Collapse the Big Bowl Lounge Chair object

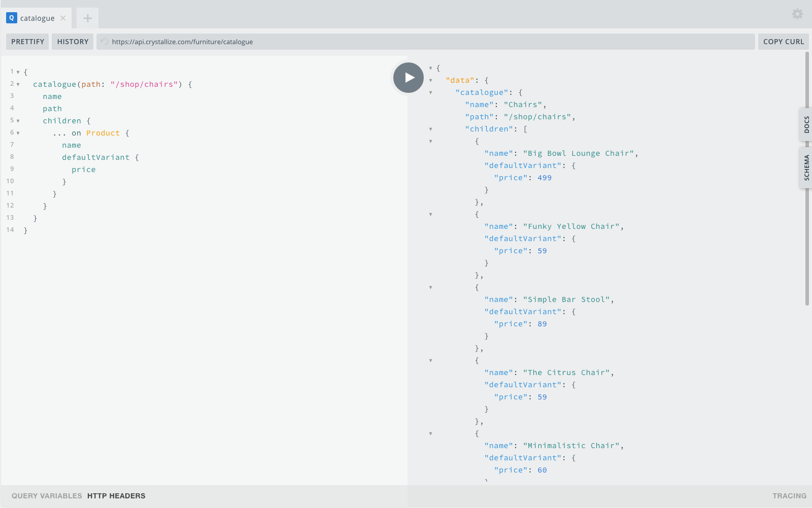[x=431, y=141]
